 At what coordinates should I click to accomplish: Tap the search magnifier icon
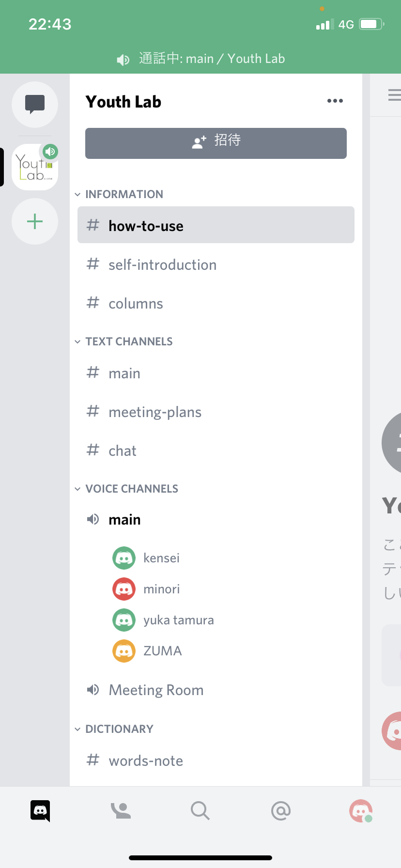[x=200, y=810]
